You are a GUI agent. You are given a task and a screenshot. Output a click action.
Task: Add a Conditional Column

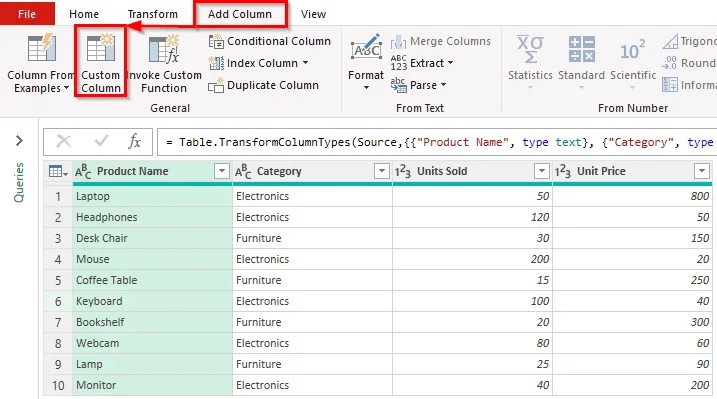point(270,41)
